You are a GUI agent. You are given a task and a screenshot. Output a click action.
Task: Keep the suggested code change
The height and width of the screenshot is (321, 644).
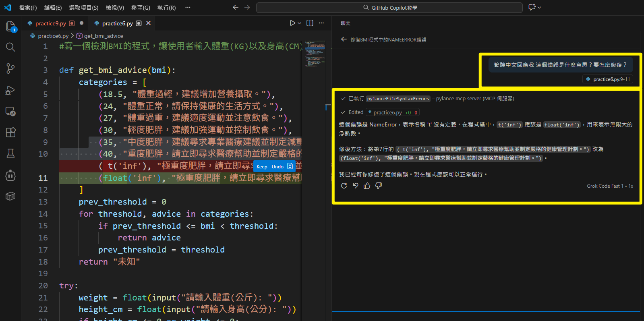click(x=262, y=167)
